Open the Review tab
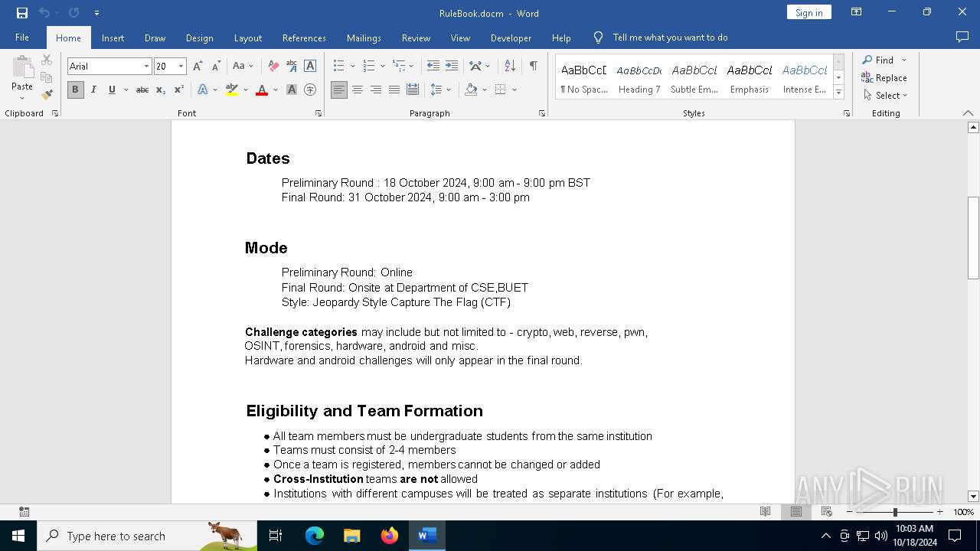The width and height of the screenshot is (980, 551). coord(416,37)
